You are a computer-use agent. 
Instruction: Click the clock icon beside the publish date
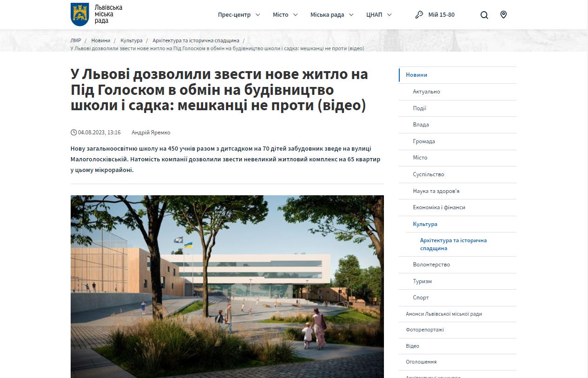pos(73,133)
